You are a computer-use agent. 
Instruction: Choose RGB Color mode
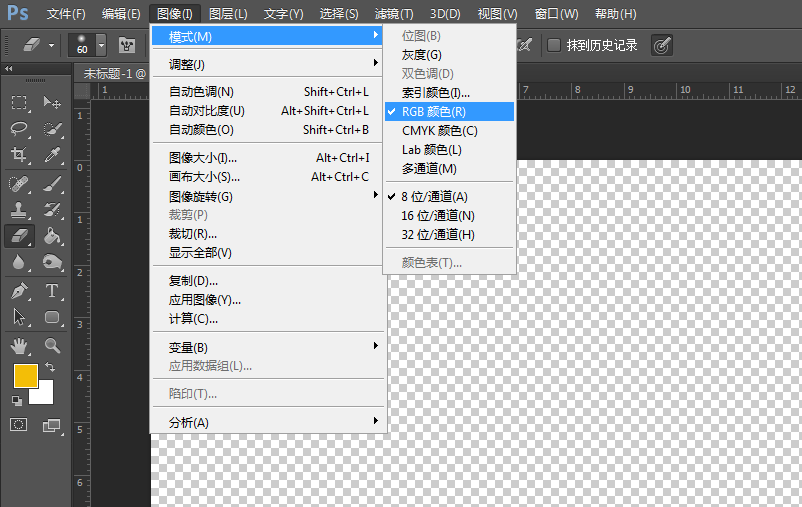[449, 112]
